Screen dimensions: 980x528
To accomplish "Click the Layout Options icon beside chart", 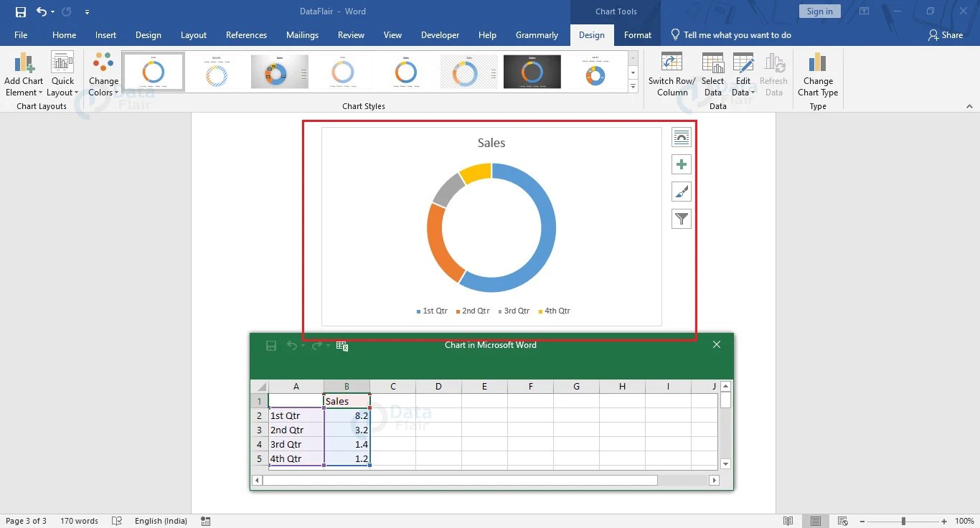I will pyautogui.click(x=681, y=136).
